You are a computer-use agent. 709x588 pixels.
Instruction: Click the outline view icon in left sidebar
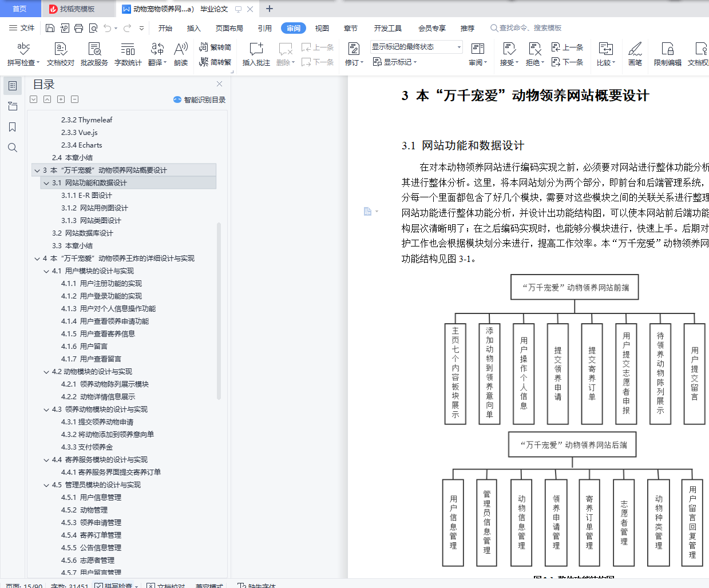coord(13,86)
